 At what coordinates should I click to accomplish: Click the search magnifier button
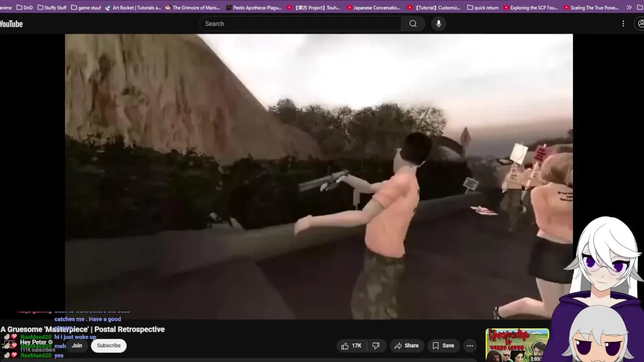[413, 24]
